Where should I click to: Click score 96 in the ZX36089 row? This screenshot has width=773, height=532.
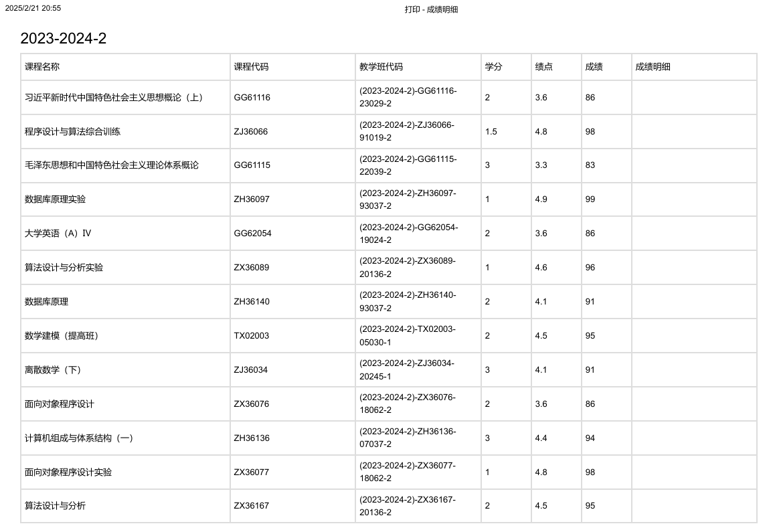(590, 267)
